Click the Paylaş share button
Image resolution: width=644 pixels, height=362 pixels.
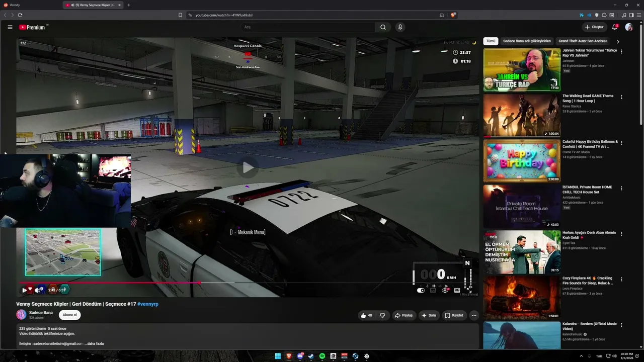pyautogui.click(x=404, y=315)
